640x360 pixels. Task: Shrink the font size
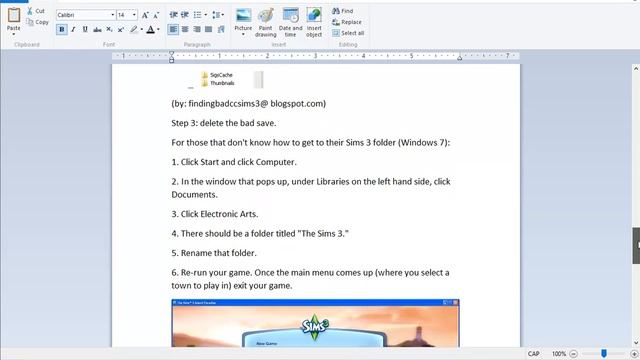[156, 15]
